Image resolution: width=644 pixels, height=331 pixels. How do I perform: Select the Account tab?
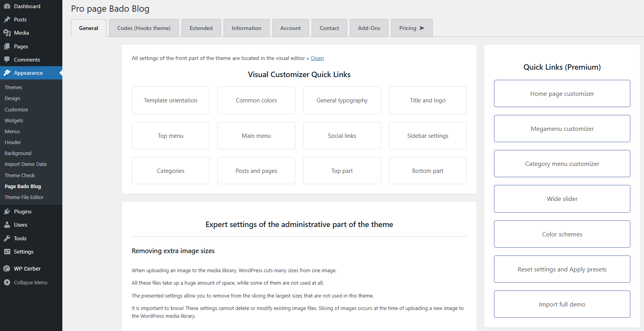pos(290,28)
